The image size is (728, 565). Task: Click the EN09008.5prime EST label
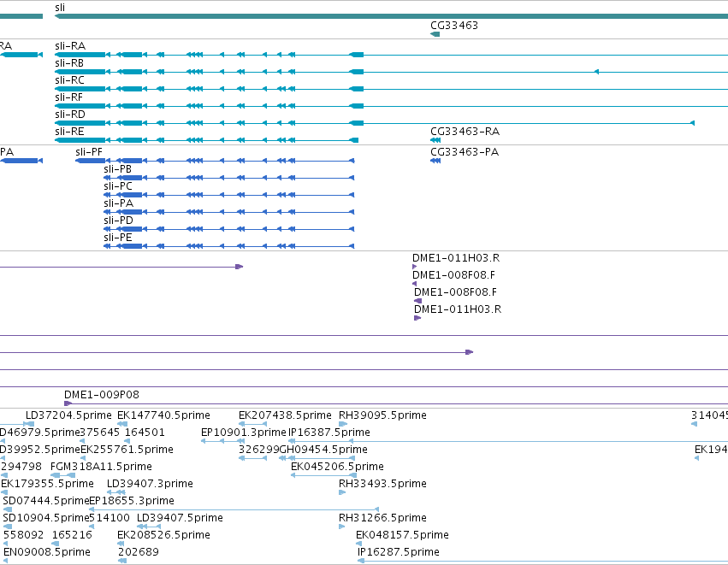pyautogui.click(x=47, y=552)
